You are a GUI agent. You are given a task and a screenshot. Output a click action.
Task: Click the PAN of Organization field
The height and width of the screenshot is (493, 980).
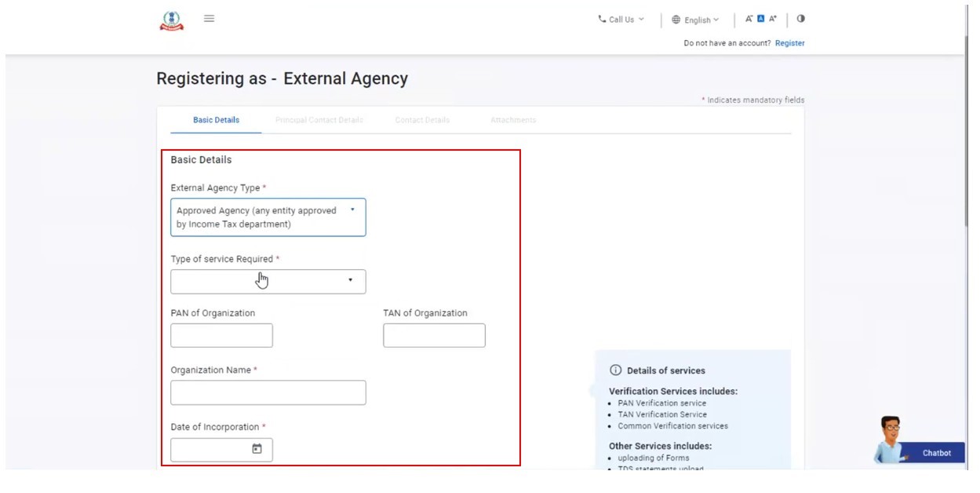pyautogui.click(x=221, y=335)
